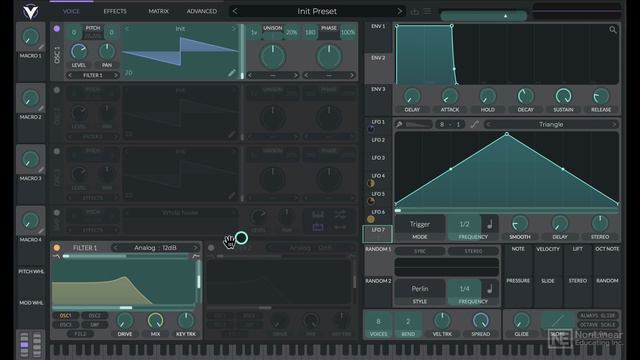The height and width of the screenshot is (360, 640).
Task: Click the LFO 1 modulation source dot
Action: (371, 129)
